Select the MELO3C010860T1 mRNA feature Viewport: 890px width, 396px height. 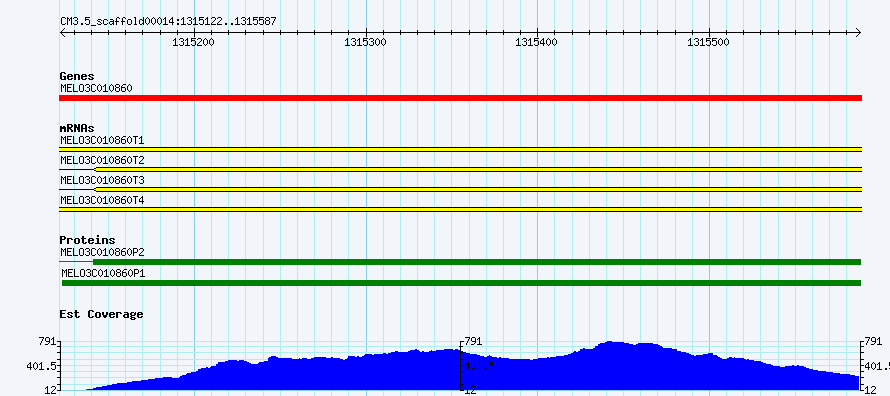coord(460,149)
